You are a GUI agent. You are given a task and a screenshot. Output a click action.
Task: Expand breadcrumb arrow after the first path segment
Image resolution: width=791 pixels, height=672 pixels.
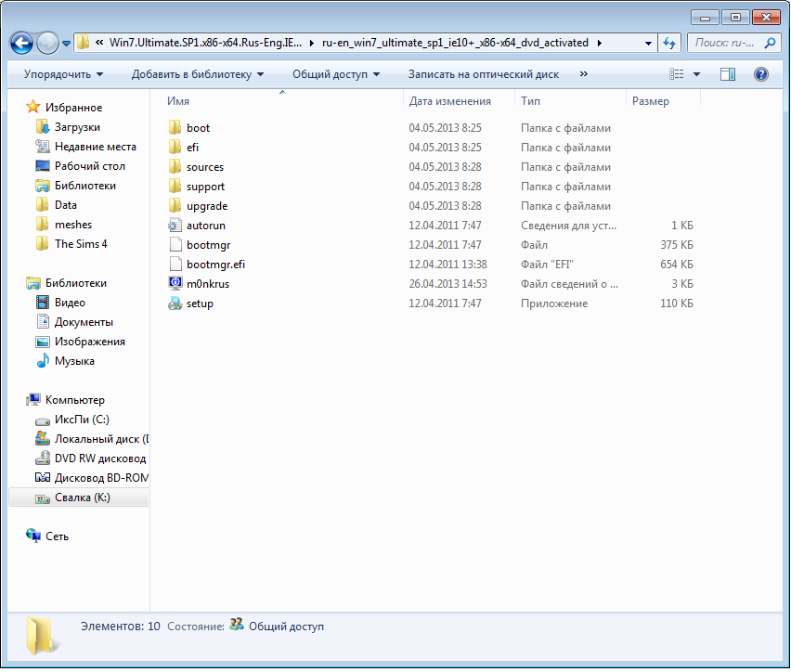pyautogui.click(x=311, y=44)
